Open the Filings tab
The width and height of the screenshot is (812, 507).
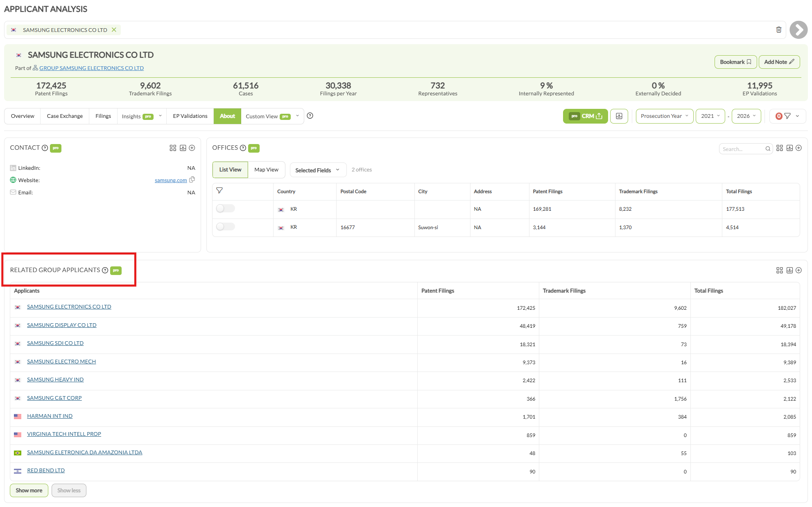(103, 116)
